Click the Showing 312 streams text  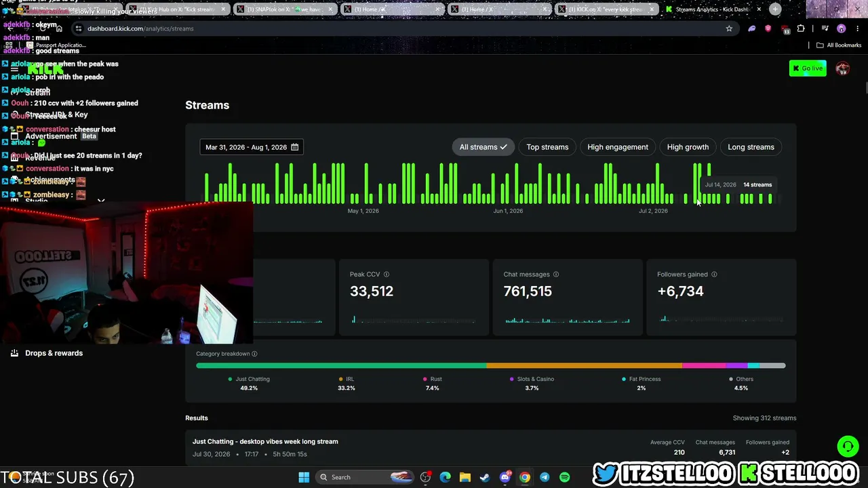click(764, 418)
